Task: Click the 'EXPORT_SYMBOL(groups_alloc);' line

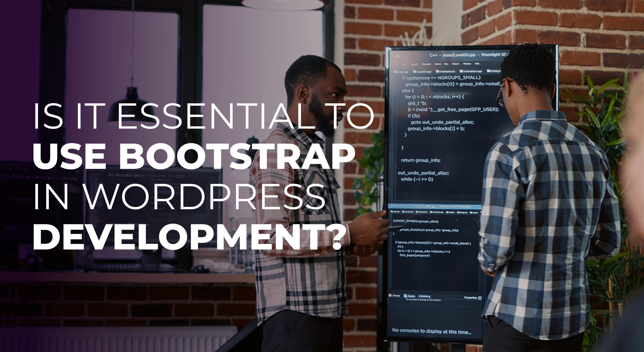Action: click(416, 221)
